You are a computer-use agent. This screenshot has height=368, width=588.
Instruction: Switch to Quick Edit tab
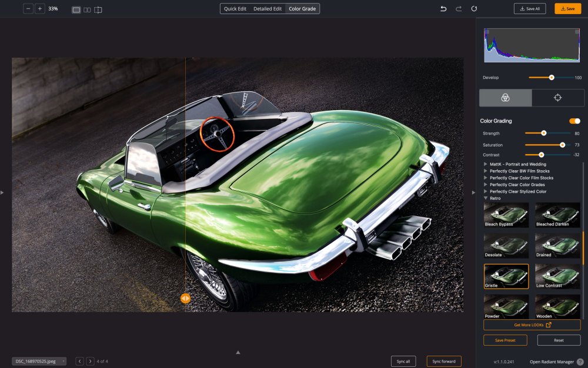coord(235,9)
